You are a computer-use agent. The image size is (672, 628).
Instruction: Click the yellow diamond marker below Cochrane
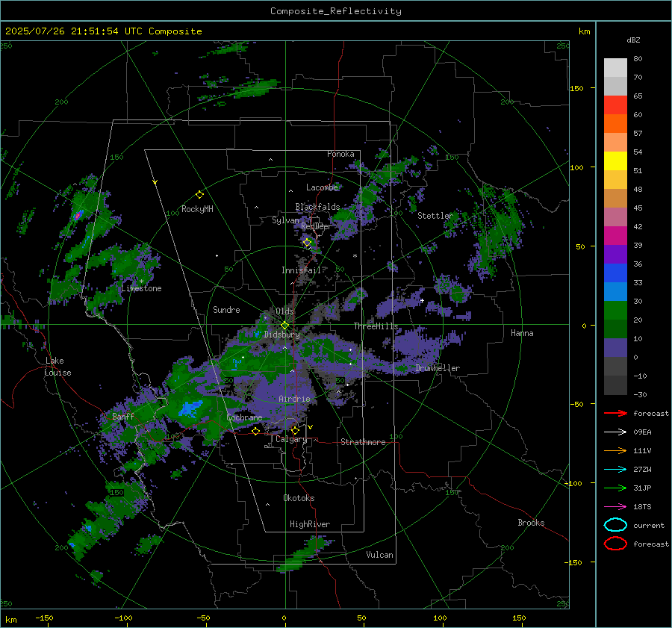click(x=255, y=431)
